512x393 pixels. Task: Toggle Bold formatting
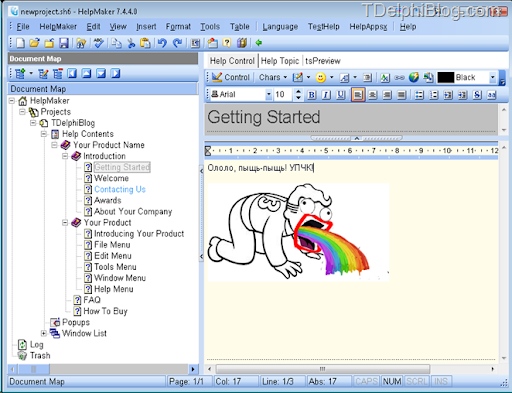[x=312, y=95]
